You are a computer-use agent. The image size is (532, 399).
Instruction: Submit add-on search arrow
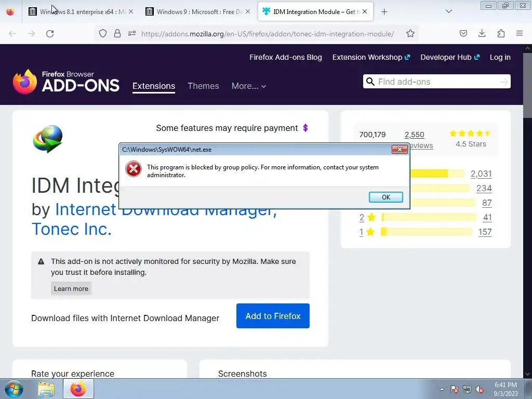[x=504, y=82]
